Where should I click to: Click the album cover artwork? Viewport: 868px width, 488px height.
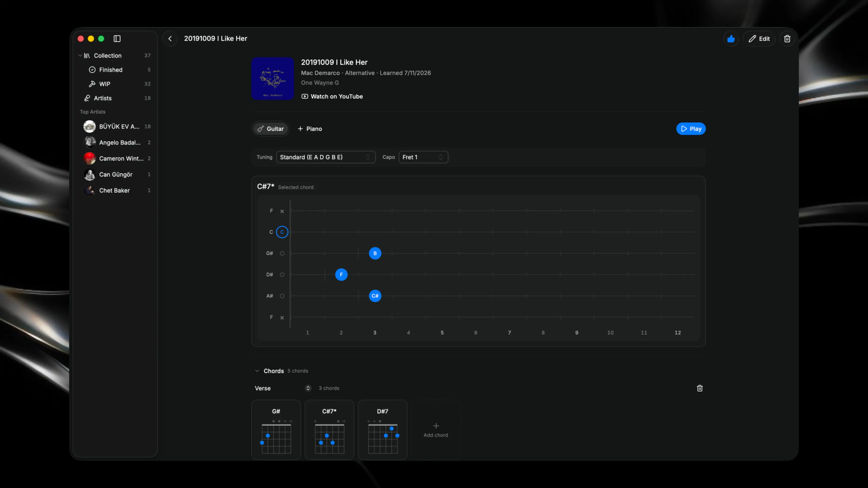(273, 78)
